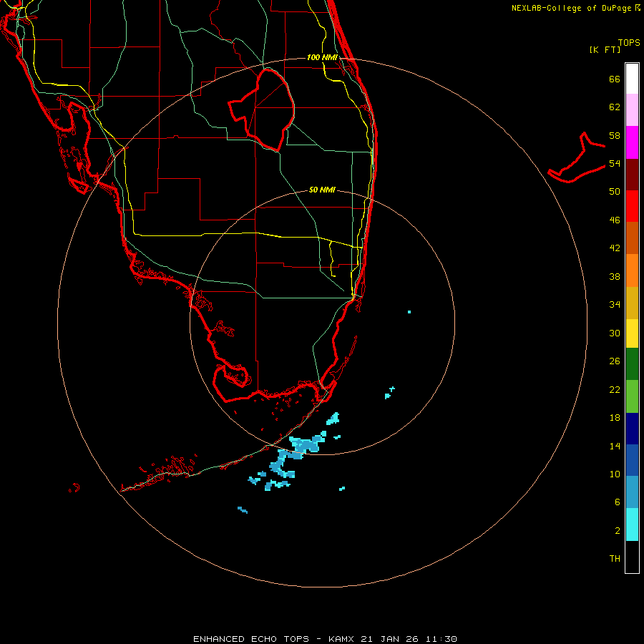Click the 30 scale value
644x644 pixels.
[615, 333]
